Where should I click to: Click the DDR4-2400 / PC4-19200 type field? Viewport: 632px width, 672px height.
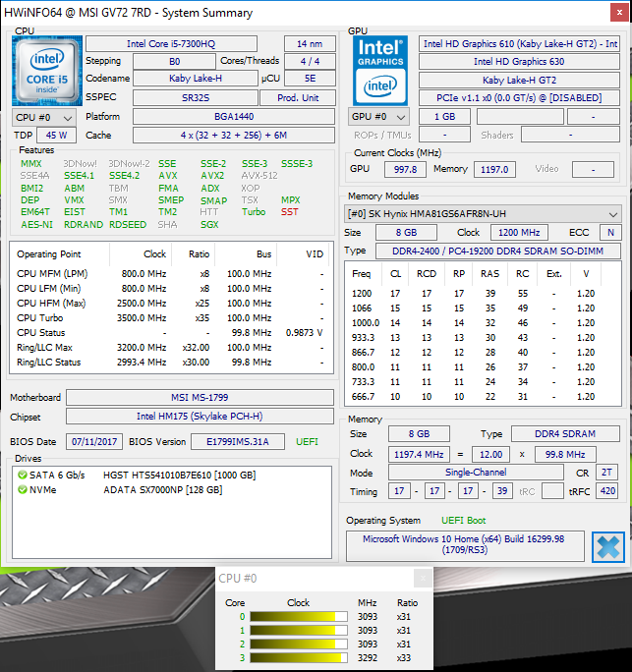(497, 252)
